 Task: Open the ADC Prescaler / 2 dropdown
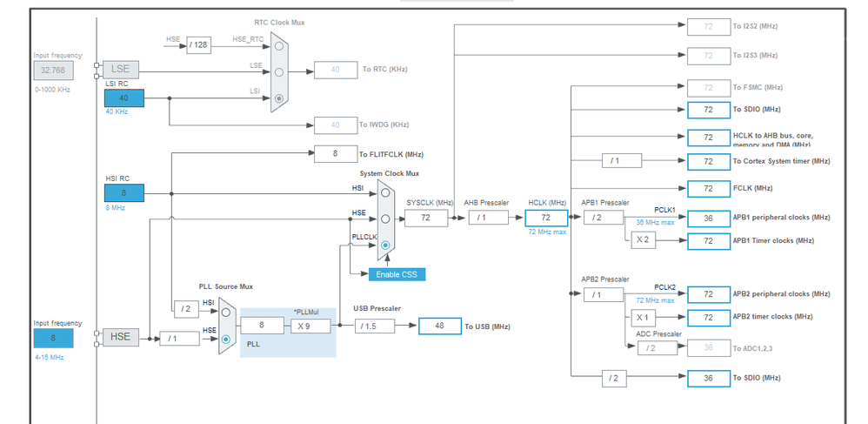point(658,348)
